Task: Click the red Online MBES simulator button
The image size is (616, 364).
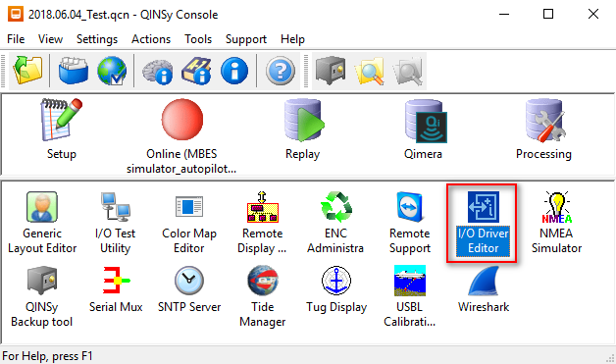Action: (182, 120)
